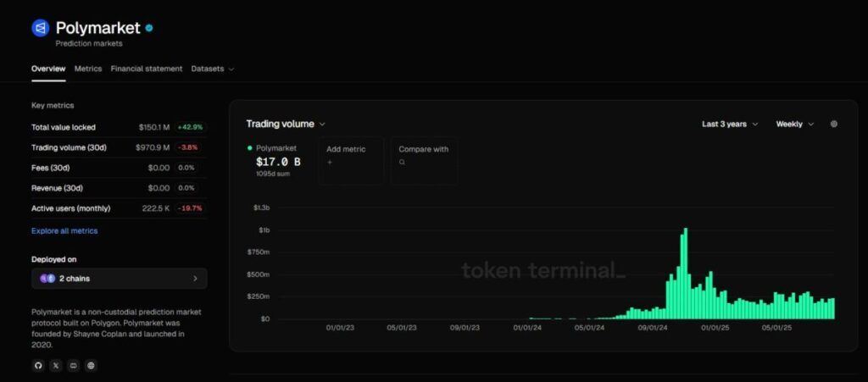Click Explore all metrics link
This screenshot has height=382, width=868.
click(64, 230)
